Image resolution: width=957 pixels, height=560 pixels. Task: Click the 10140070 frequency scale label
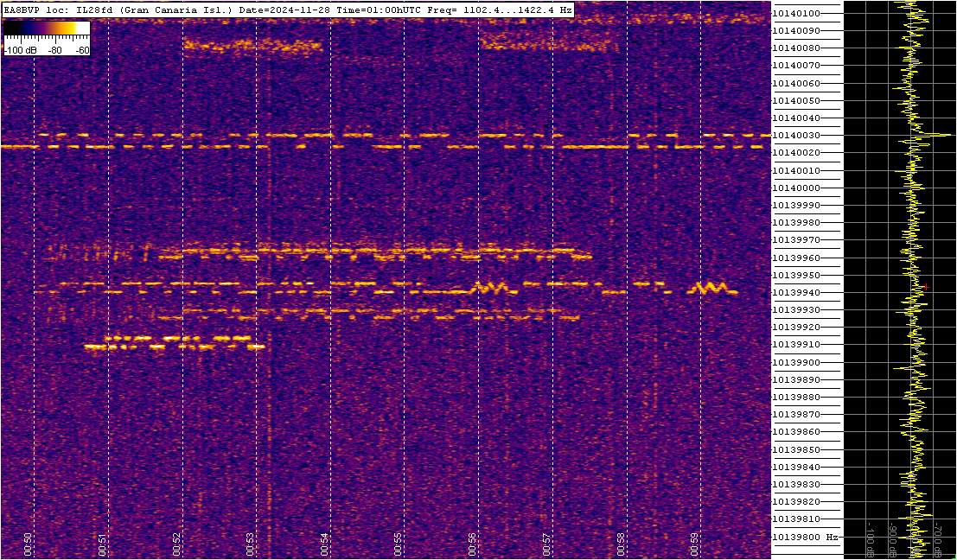click(796, 66)
